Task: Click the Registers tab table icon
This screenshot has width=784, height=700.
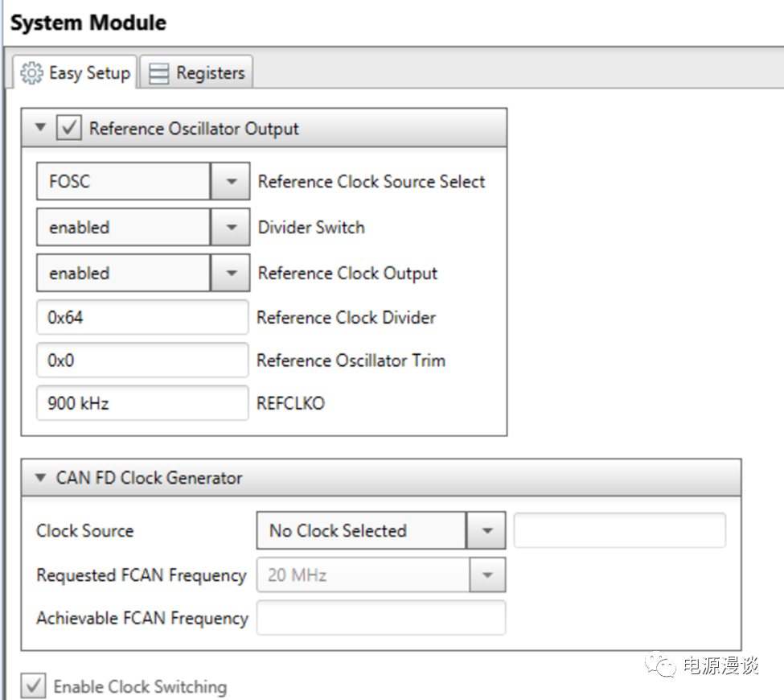Action: [160, 74]
